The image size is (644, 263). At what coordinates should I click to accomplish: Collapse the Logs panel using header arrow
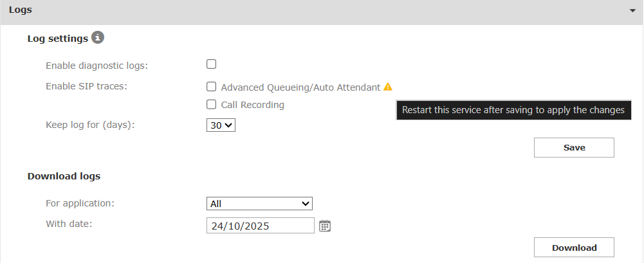(634, 11)
